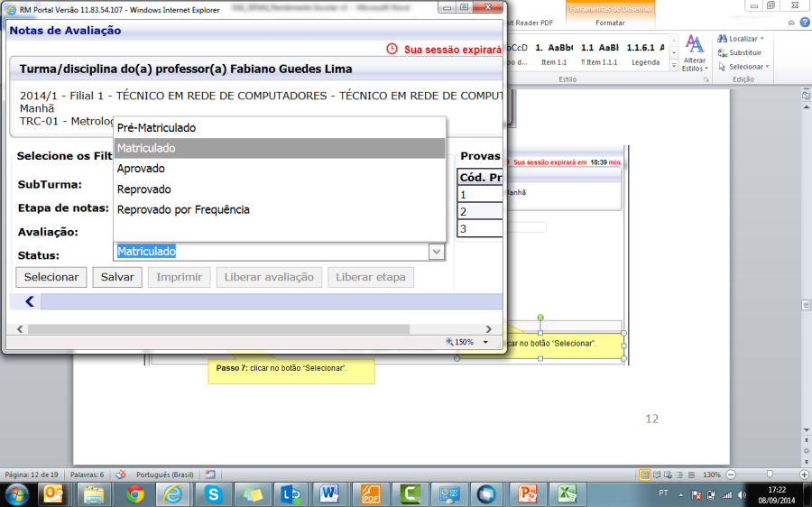Click the green rotation handle on callout
Screen dimensions: 812x507
click(540, 318)
